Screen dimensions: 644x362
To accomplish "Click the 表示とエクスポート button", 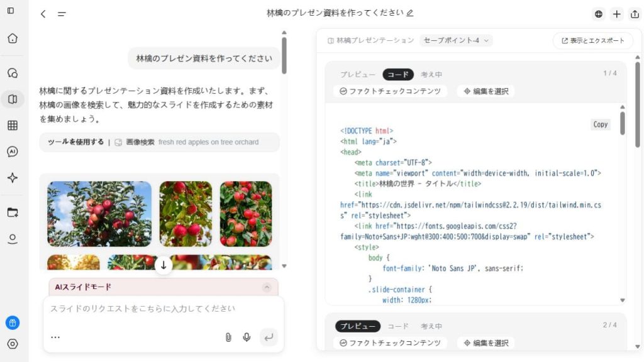I will pyautogui.click(x=592, y=41).
